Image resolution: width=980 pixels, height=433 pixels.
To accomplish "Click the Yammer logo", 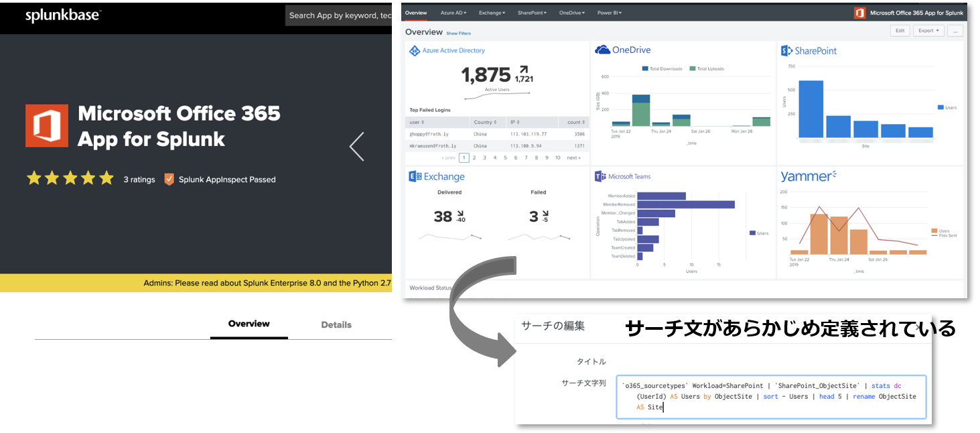I will point(809,176).
